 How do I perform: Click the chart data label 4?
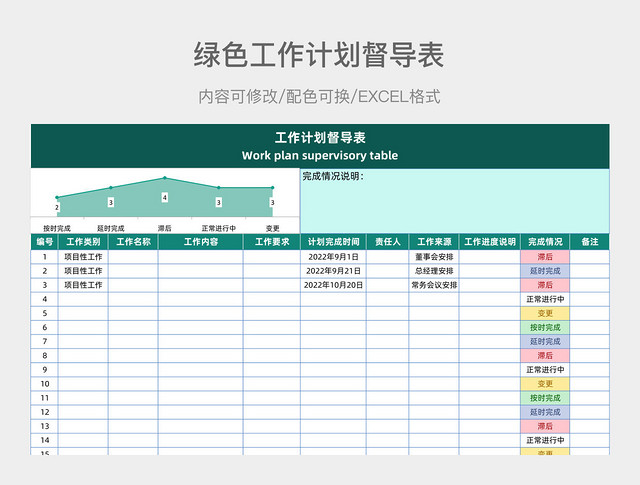(164, 198)
